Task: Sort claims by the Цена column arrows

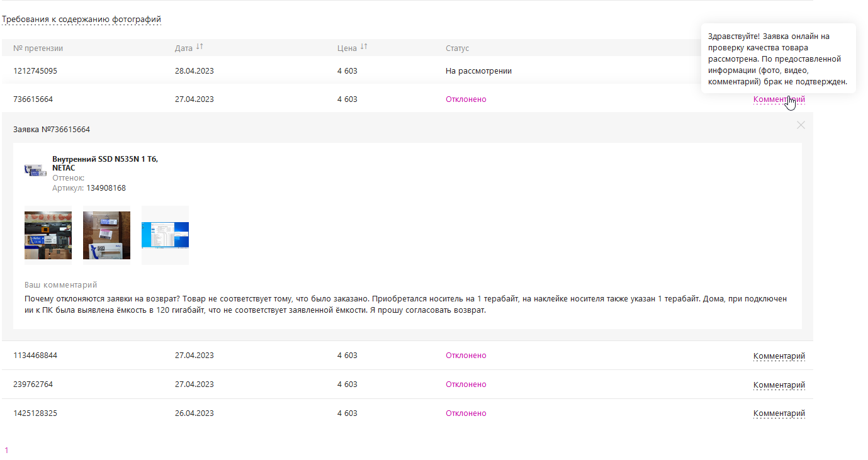Action: (364, 47)
